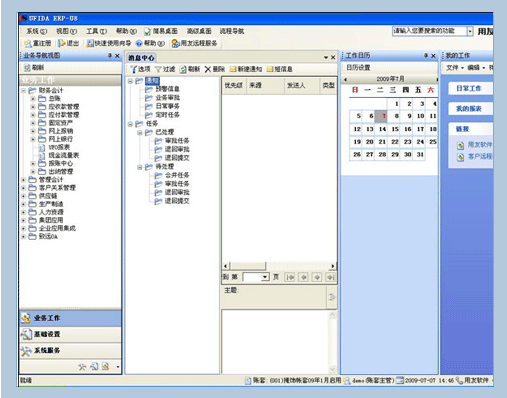Open the 文件 dropdown in 我的工作

(455, 68)
